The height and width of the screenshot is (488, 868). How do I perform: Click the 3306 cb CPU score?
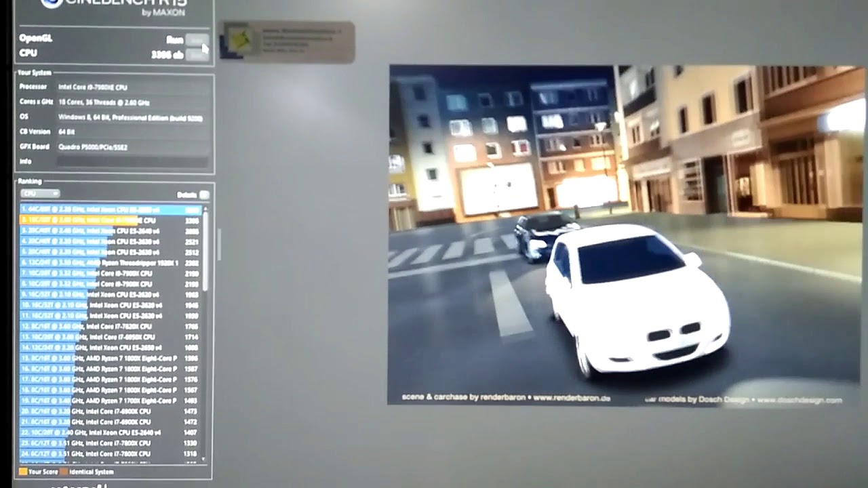pyautogui.click(x=167, y=54)
